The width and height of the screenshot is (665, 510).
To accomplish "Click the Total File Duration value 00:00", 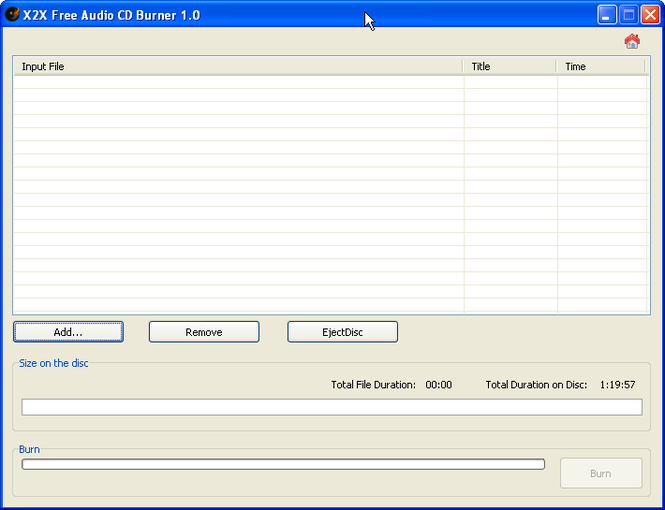I will pos(438,385).
